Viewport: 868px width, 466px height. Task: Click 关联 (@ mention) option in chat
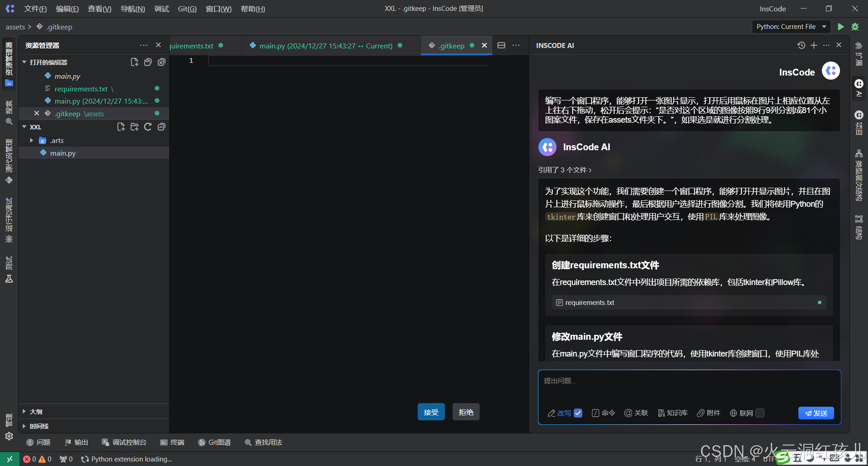coord(636,413)
